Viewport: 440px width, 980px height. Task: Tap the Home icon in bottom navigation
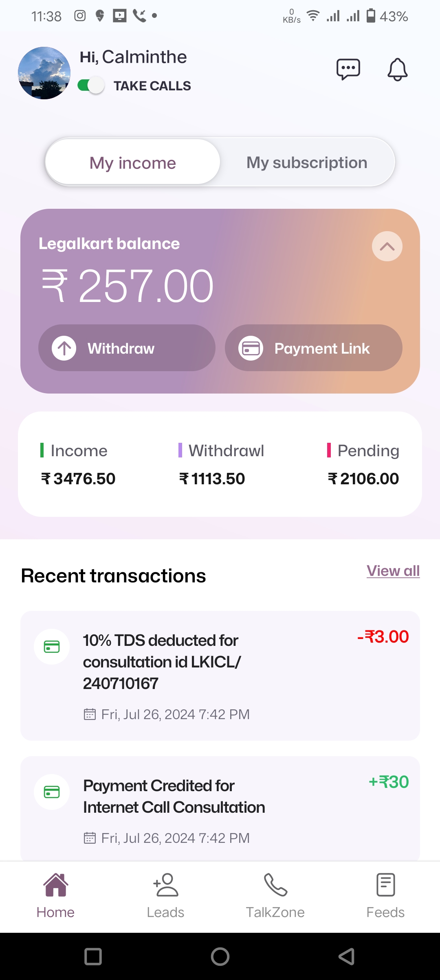[x=56, y=885]
